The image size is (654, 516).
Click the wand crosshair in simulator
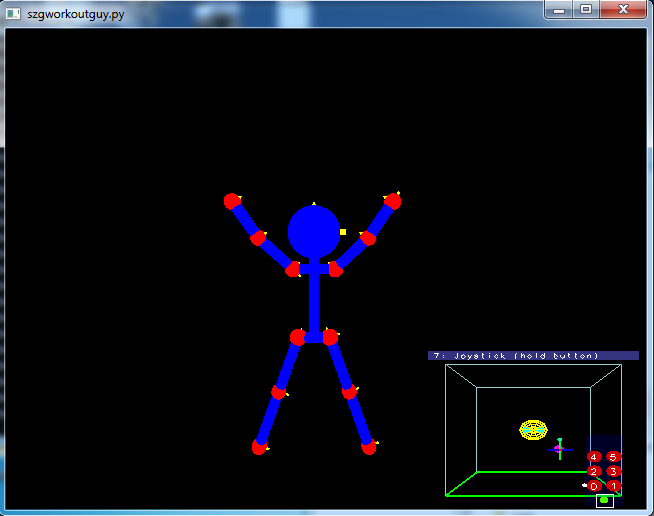point(559,449)
